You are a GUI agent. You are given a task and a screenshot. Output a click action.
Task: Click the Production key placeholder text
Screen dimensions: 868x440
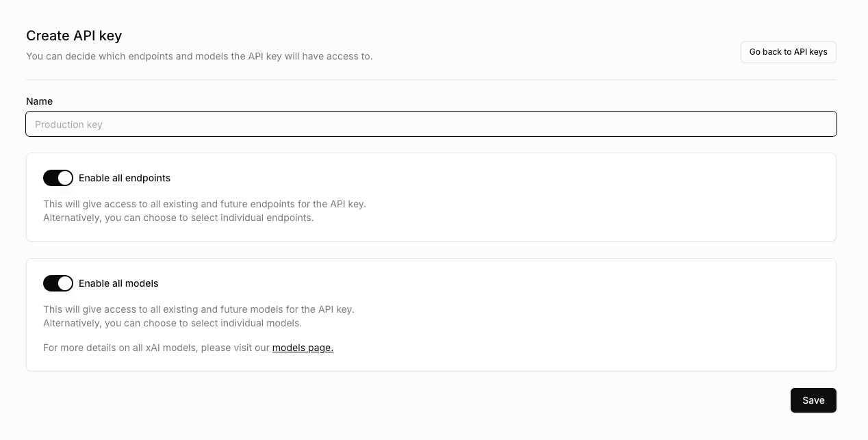click(68, 125)
